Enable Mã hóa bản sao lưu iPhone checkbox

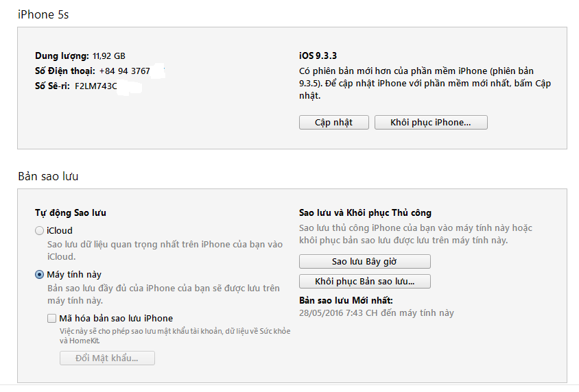52,319
